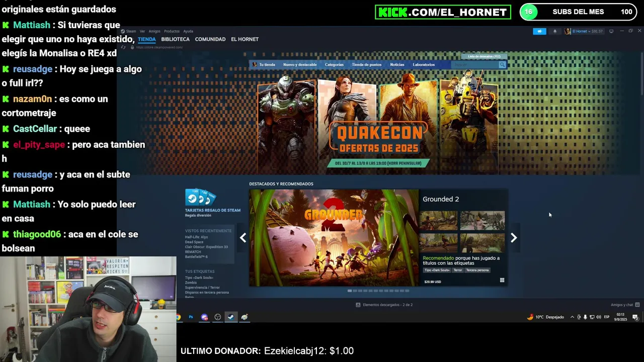This screenshot has height=362, width=644.
Task: Open recently viewed Dead Space
Action: pyautogui.click(x=194, y=242)
